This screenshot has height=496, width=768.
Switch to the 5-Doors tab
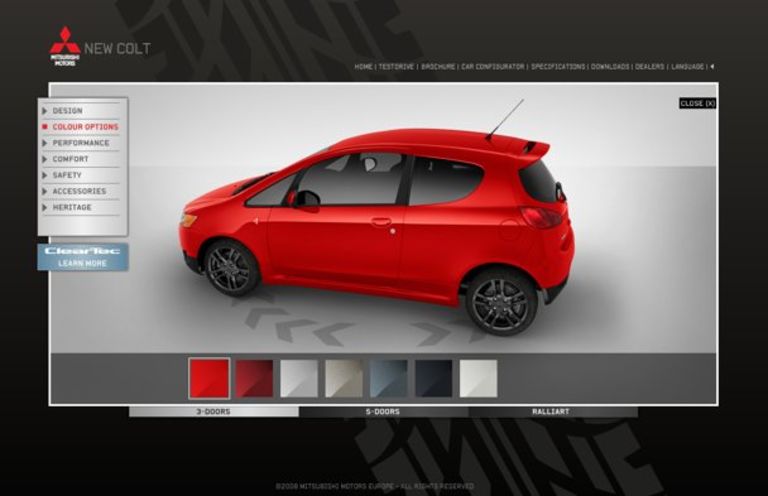pyautogui.click(x=383, y=412)
